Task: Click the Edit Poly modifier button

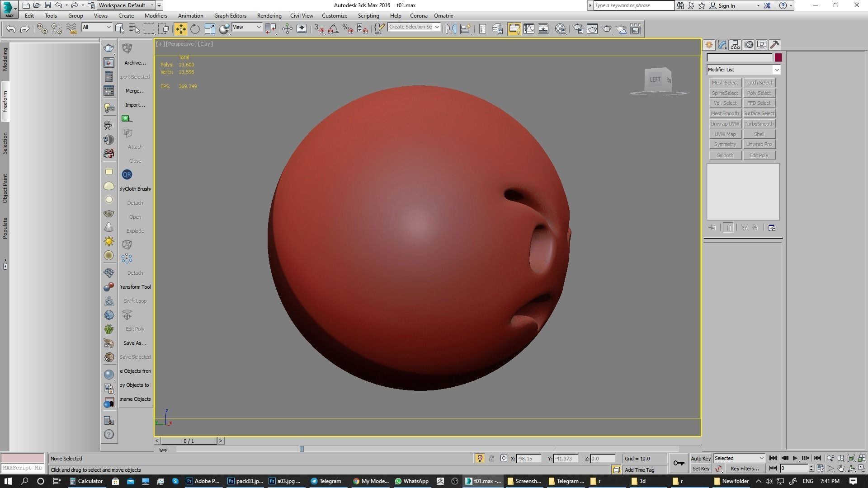Action: click(759, 155)
